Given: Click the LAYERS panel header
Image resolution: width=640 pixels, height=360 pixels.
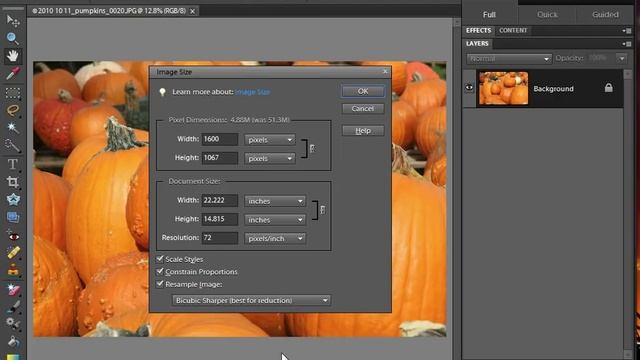Looking at the screenshot, I should click(x=477, y=44).
